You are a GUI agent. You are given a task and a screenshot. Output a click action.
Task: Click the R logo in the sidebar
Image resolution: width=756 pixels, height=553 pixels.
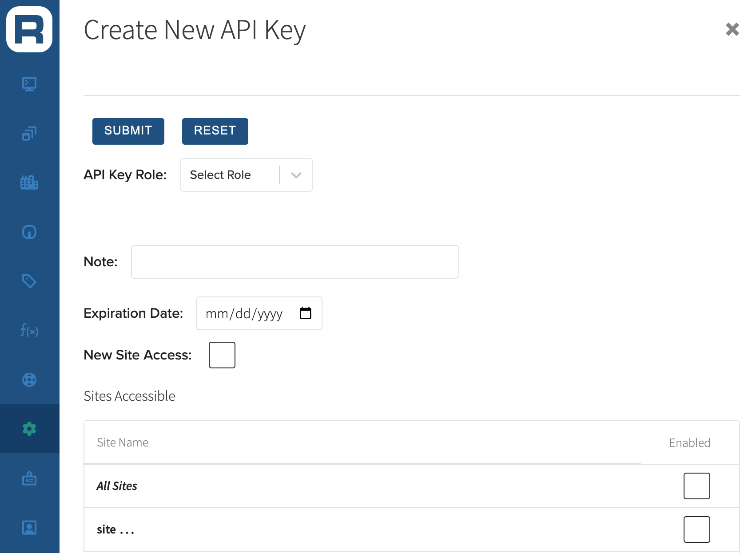coord(29,29)
